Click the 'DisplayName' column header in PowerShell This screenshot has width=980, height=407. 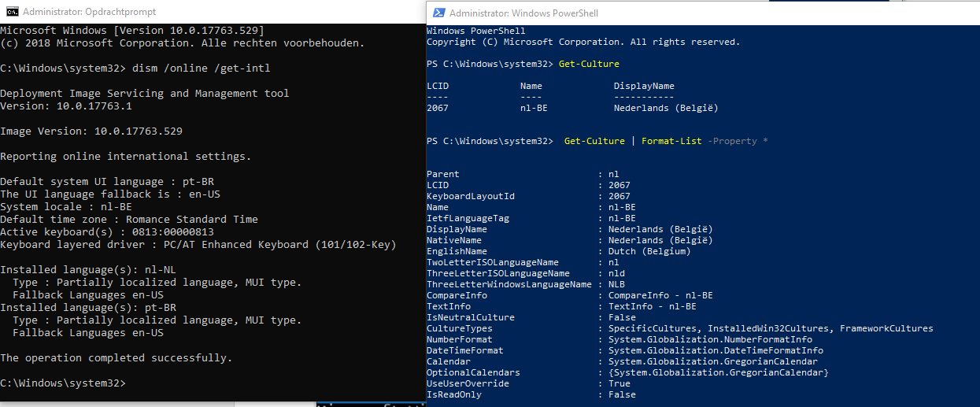pos(644,86)
